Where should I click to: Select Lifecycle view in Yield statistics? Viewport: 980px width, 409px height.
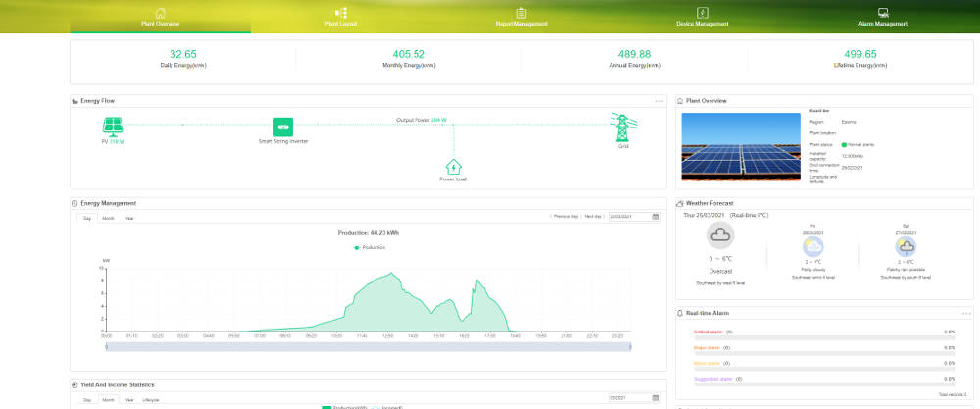[x=152, y=400]
